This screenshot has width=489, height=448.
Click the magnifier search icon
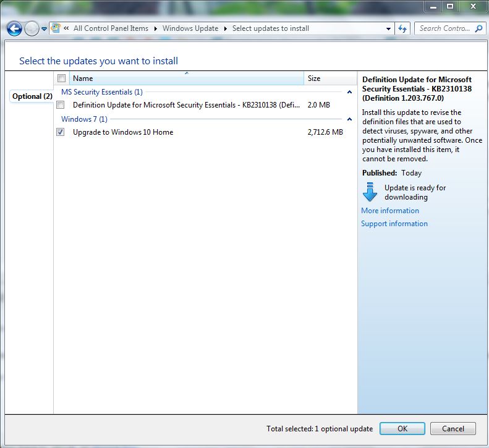point(478,28)
